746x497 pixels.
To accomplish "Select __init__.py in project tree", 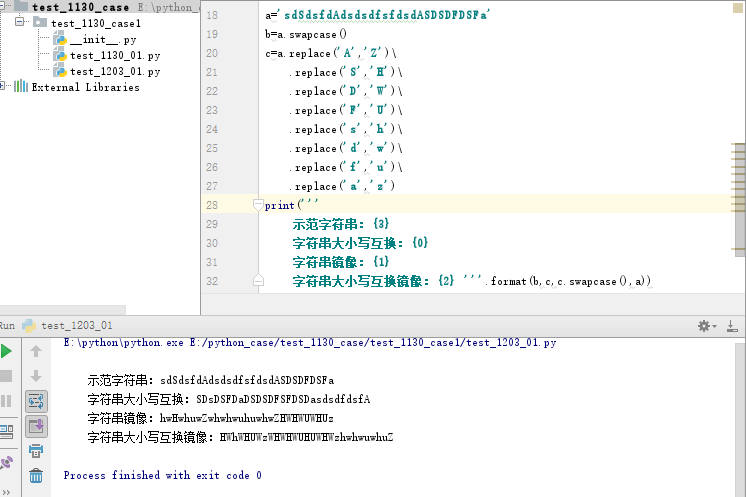I will pos(102,39).
